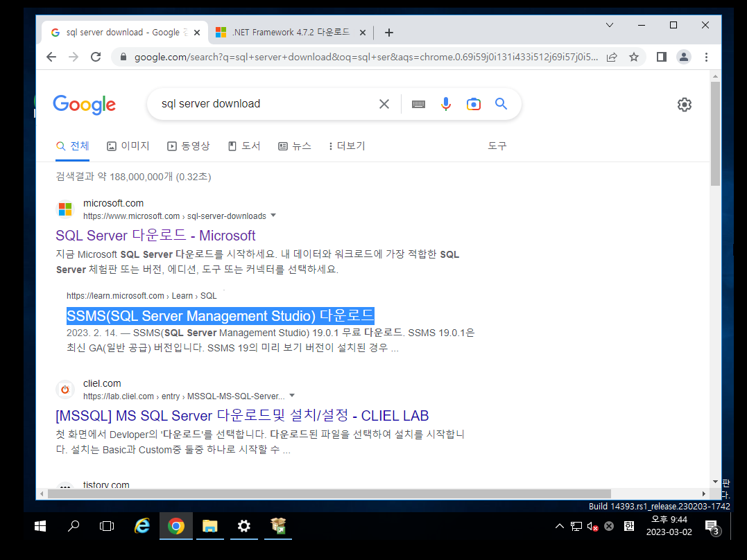The image size is (747, 560).
Task: Select the 전체 search tab
Action: coord(72,146)
